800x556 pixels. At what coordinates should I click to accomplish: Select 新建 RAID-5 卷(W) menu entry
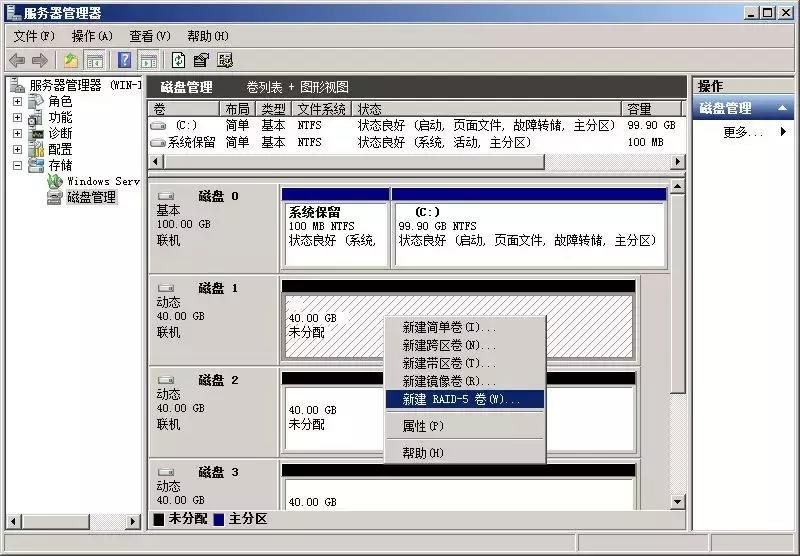click(x=465, y=399)
